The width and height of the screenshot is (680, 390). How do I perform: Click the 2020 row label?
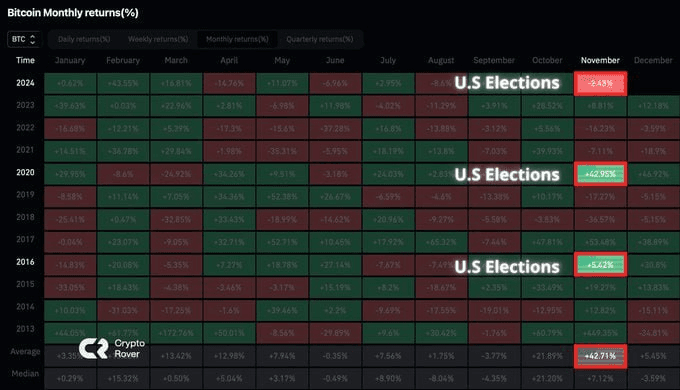click(x=25, y=172)
